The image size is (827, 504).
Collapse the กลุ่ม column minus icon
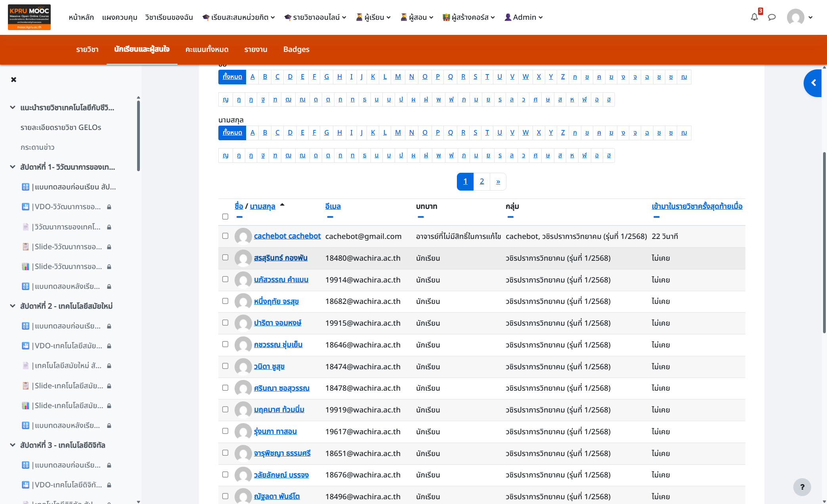coord(510,217)
